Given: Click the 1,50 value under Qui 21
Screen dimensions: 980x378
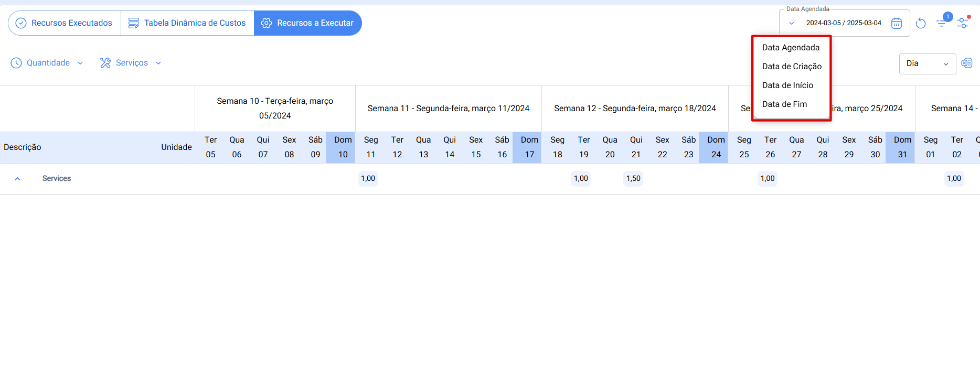Looking at the screenshot, I should pyautogui.click(x=633, y=179).
